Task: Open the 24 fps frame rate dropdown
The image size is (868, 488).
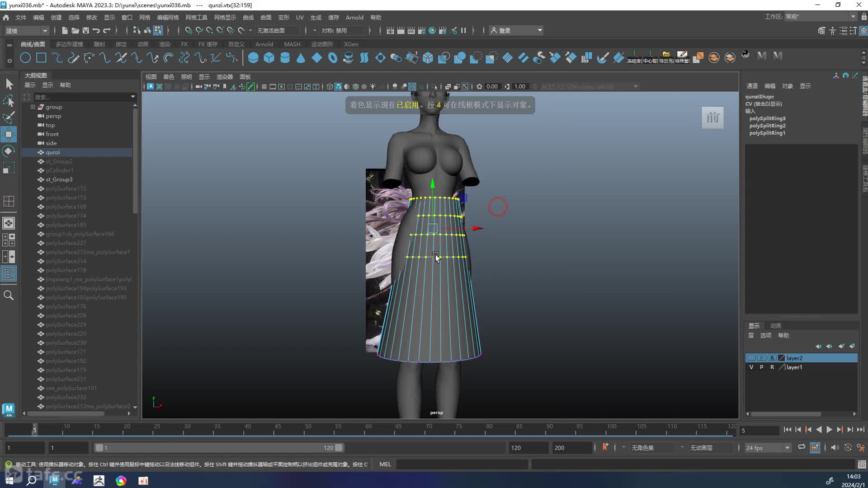Action: 768,448
